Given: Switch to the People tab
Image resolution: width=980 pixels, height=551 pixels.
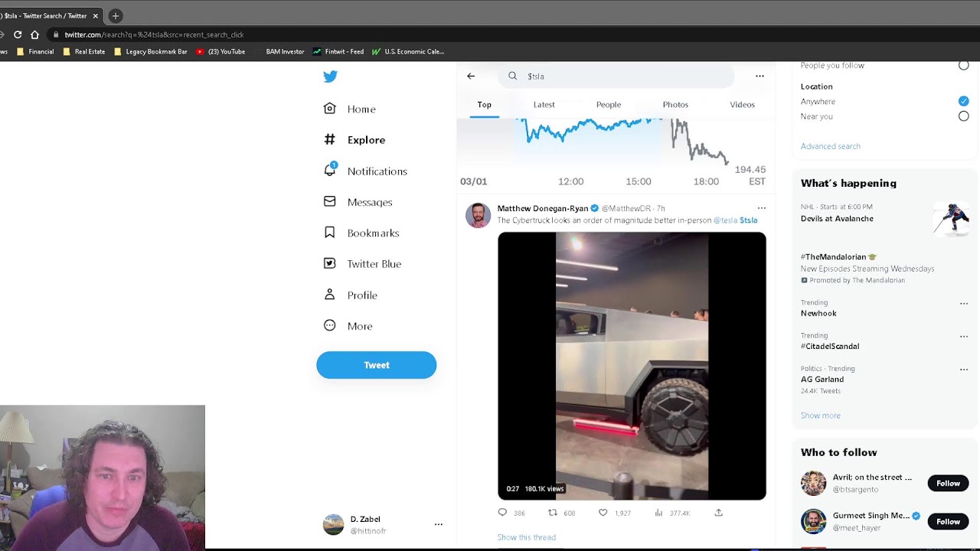Looking at the screenshot, I should point(609,105).
